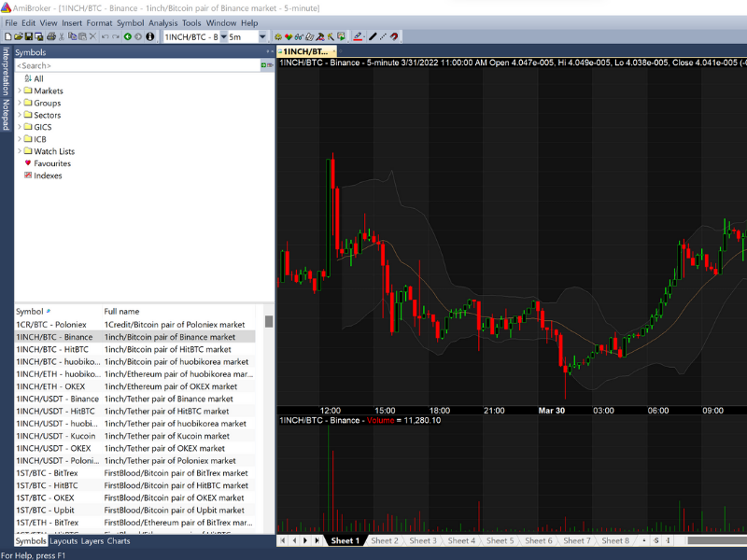Open the Tools menu
Screen dimensions: 747x560
pos(191,22)
